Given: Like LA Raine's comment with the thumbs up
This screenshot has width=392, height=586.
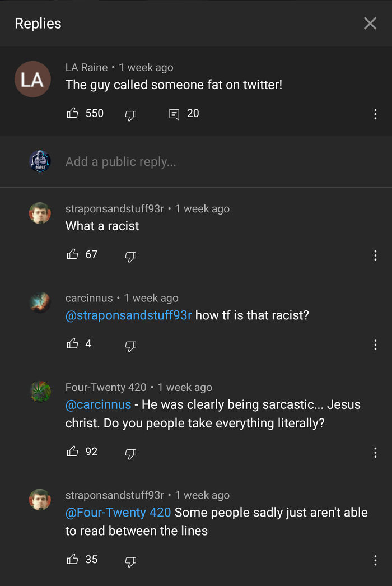Looking at the screenshot, I should coord(72,114).
